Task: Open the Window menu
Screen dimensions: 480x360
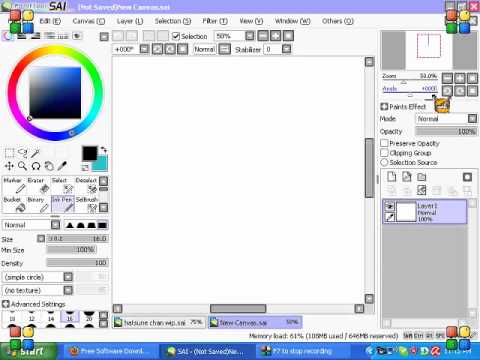Action: 292,21
